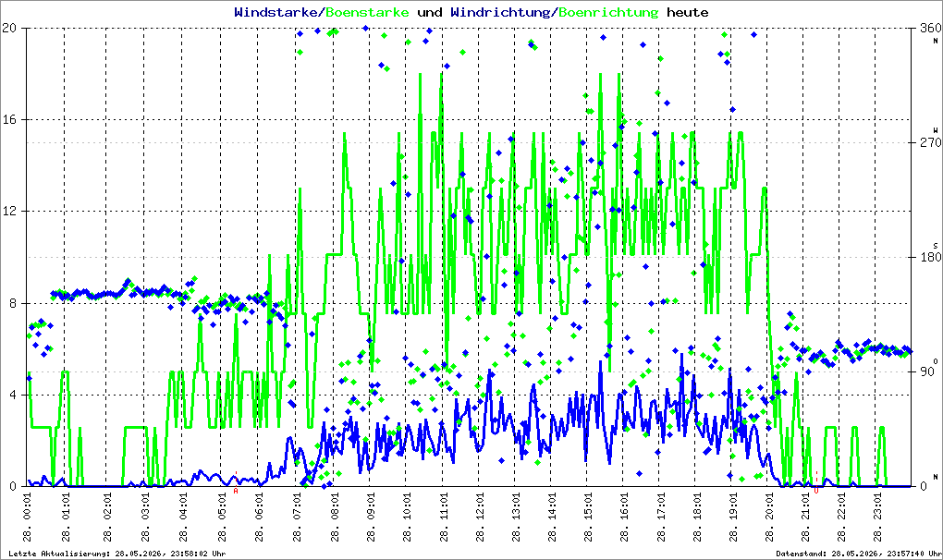Image resolution: width=943 pixels, height=560 pixels.
Task: Click the time label 28. 06:01
Action: pyautogui.click(x=259, y=517)
